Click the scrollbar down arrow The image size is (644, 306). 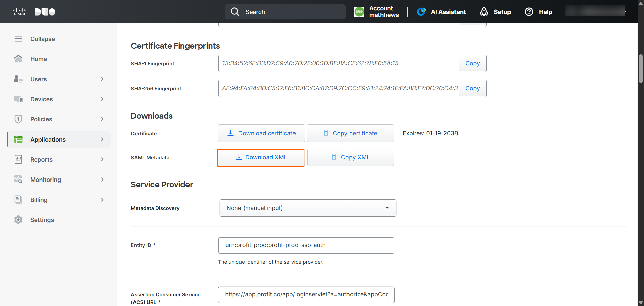click(641, 303)
